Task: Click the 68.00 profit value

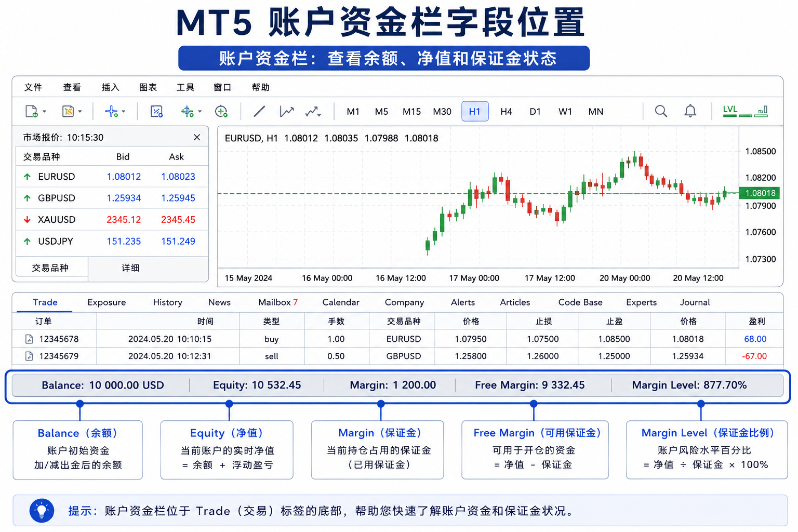Action: tap(755, 339)
